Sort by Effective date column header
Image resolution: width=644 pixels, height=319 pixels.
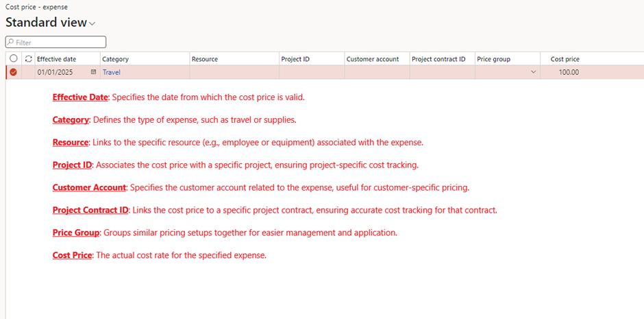[x=57, y=59]
